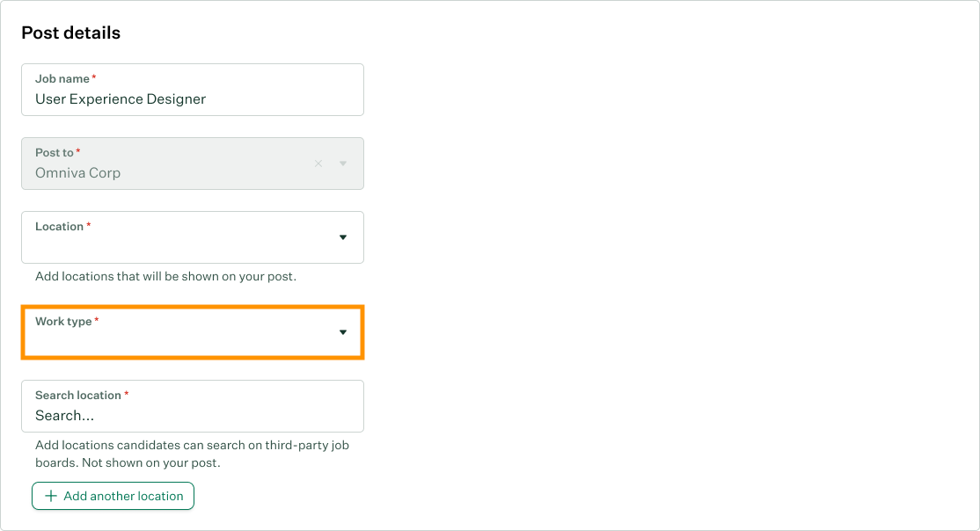The image size is (980, 531).
Task: Click the Job name label
Action: tap(62, 79)
